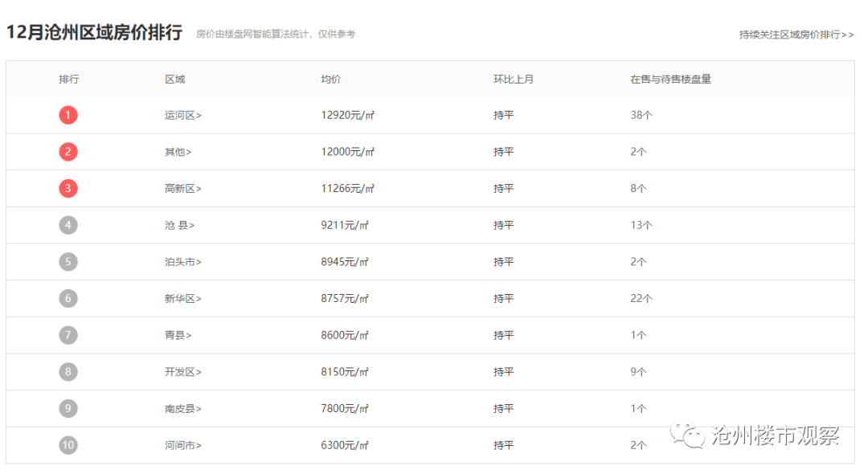The image size is (868, 474).
Task: Click the 均价 column header
Action: click(329, 79)
